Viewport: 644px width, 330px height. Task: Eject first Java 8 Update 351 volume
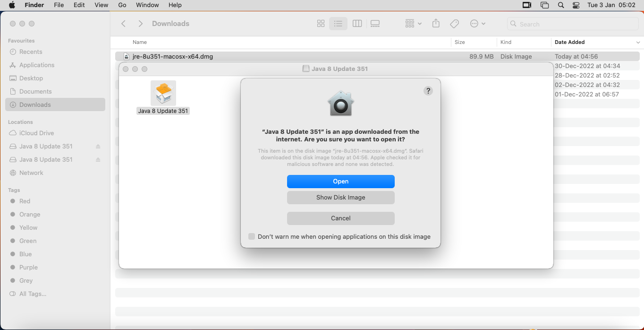point(98,147)
